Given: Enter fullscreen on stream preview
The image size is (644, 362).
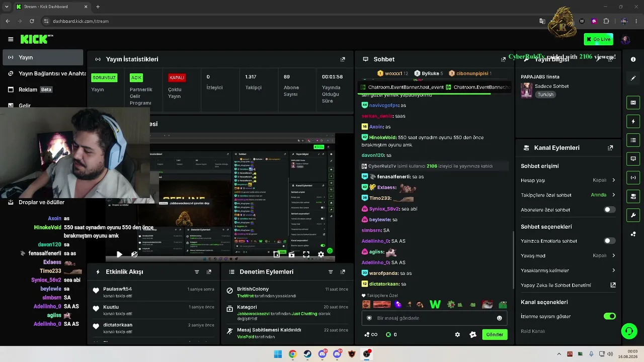Looking at the screenshot, I should point(306,254).
